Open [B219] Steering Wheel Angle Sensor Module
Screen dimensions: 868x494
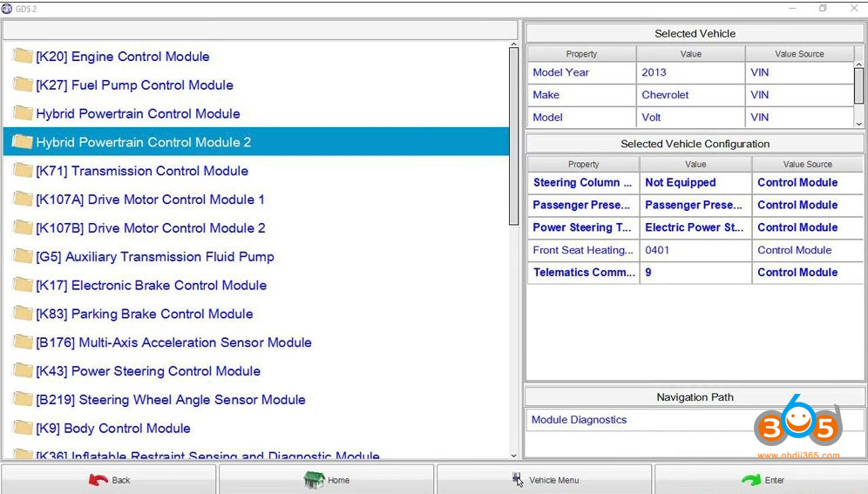point(170,400)
